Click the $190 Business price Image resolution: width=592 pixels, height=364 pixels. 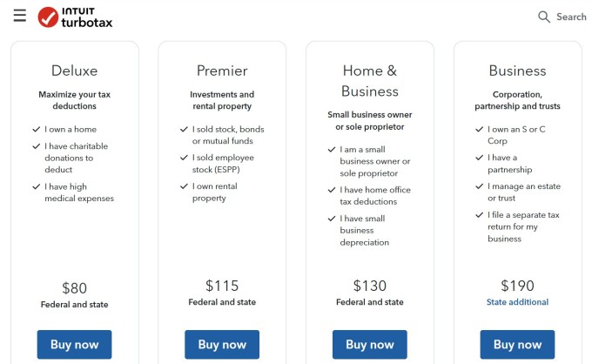coord(517,286)
